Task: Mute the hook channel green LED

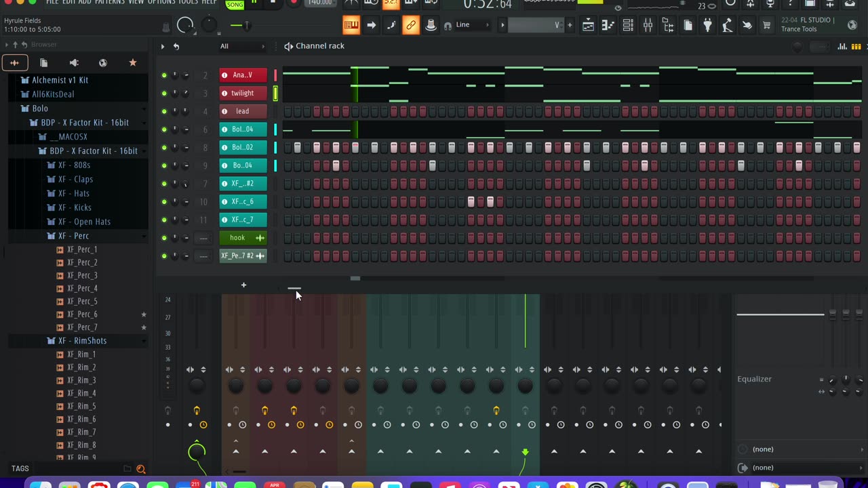Action: point(164,238)
